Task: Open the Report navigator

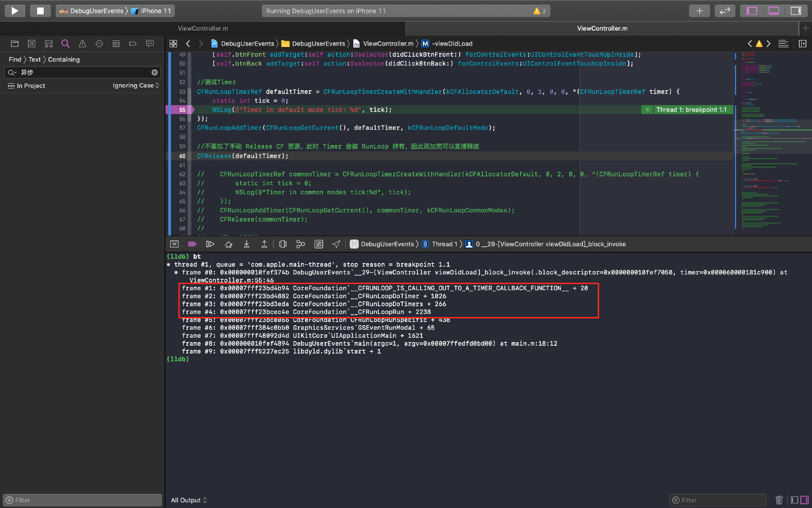Action: click(x=150, y=44)
